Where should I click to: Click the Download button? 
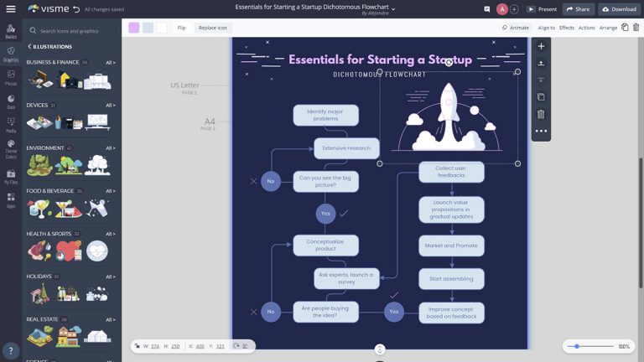pos(619,9)
